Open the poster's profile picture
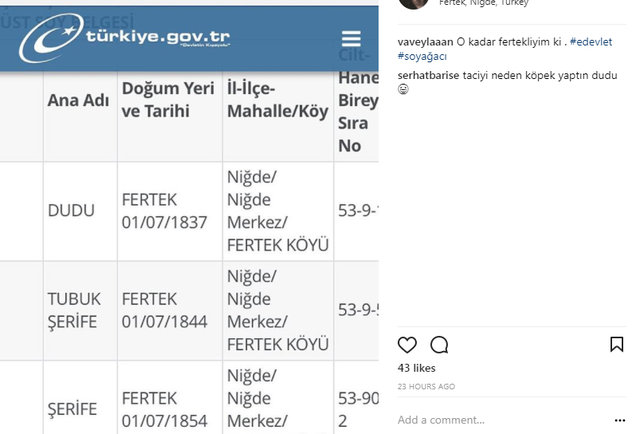 pyautogui.click(x=414, y=3)
